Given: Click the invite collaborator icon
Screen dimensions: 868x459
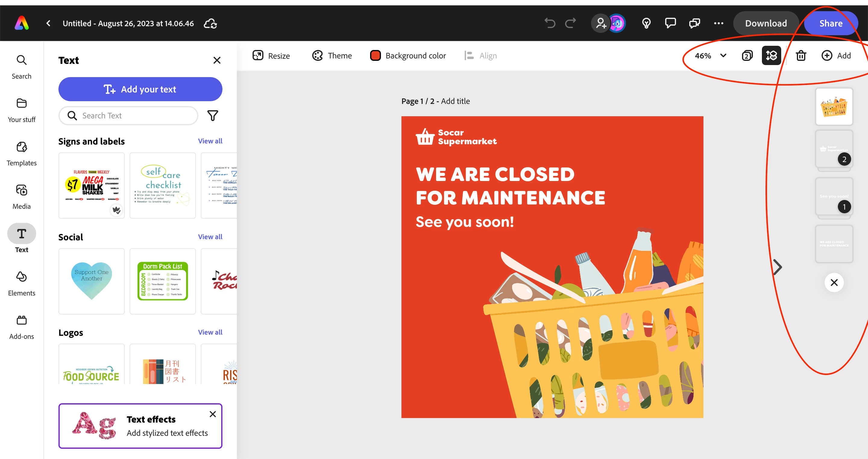Looking at the screenshot, I should pyautogui.click(x=600, y=23).
